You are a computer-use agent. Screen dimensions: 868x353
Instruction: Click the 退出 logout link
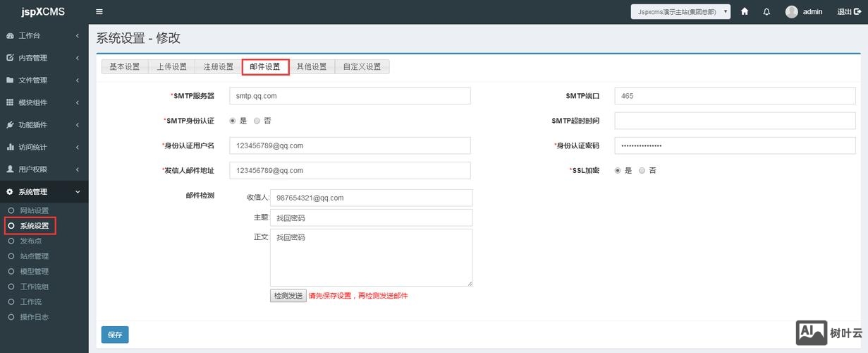tap(849, 12)
